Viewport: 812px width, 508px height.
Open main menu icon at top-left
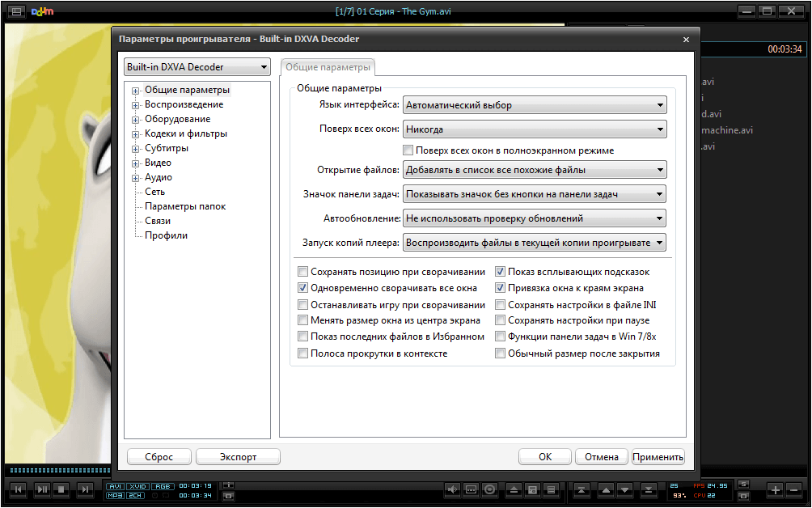click(x=16, y=11)
